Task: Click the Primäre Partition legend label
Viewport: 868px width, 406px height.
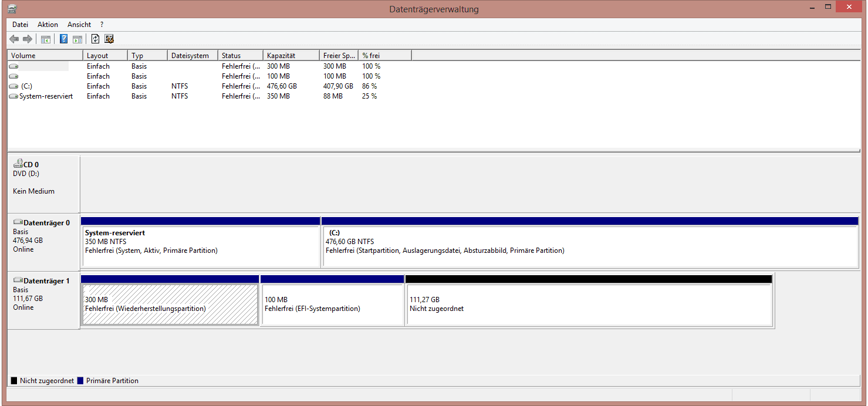Action: (112, 381)
